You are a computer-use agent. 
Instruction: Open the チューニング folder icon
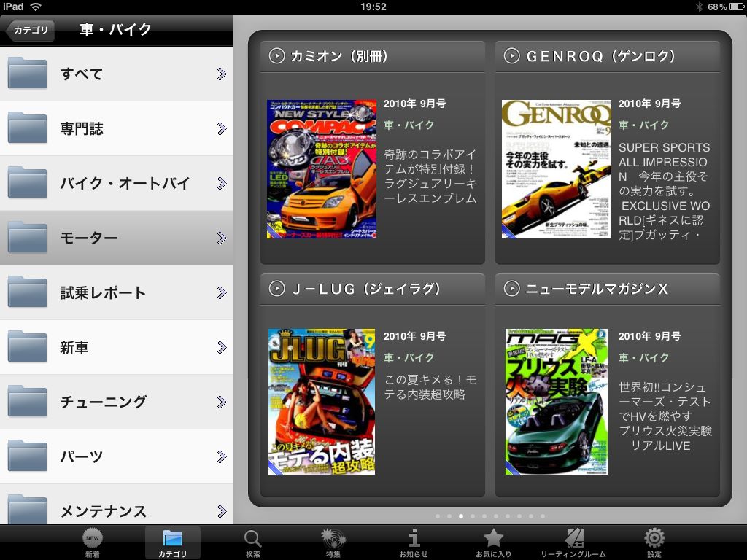click(27, 402)
